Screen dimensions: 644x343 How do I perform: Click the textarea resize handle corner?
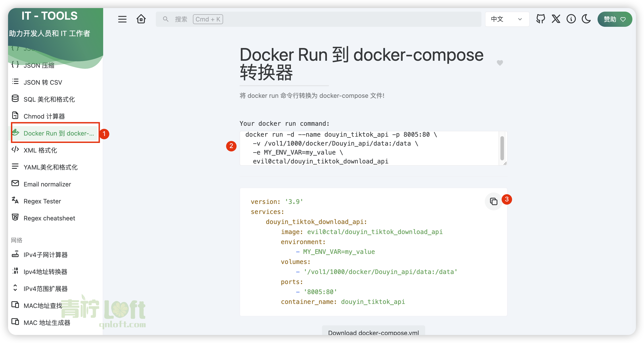click(x=505, y=163)
